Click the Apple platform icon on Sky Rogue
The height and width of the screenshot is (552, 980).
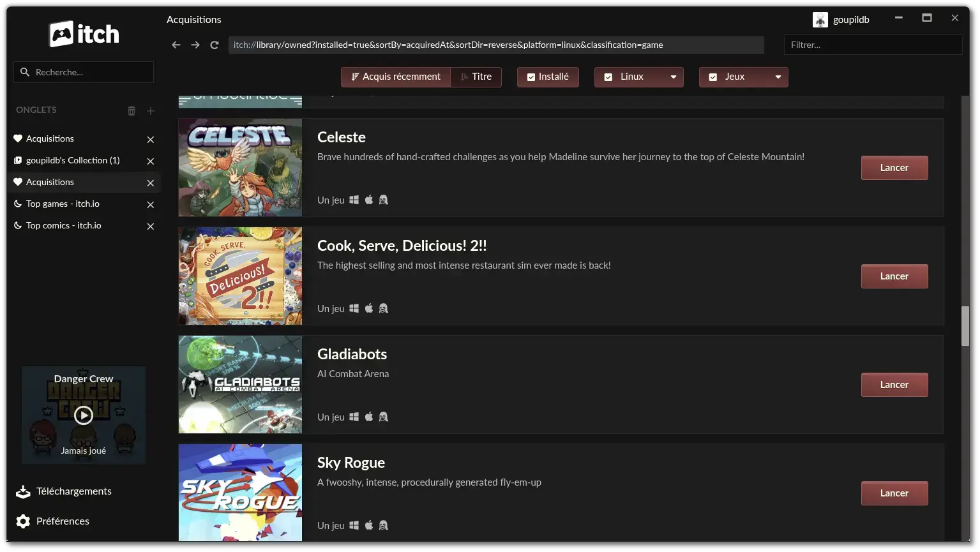369,525
